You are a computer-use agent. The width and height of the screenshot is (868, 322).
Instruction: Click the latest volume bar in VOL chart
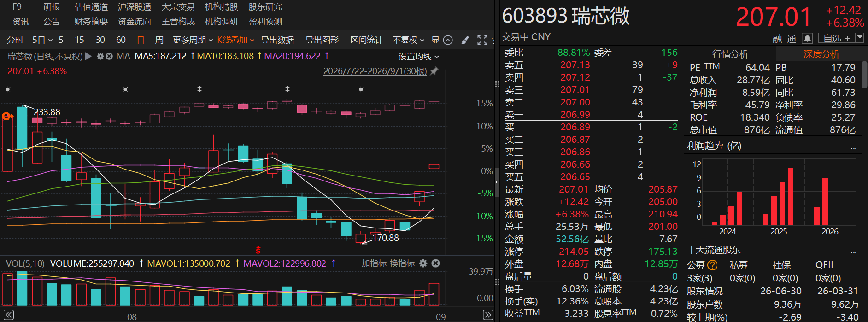click(x=434, y=294)
